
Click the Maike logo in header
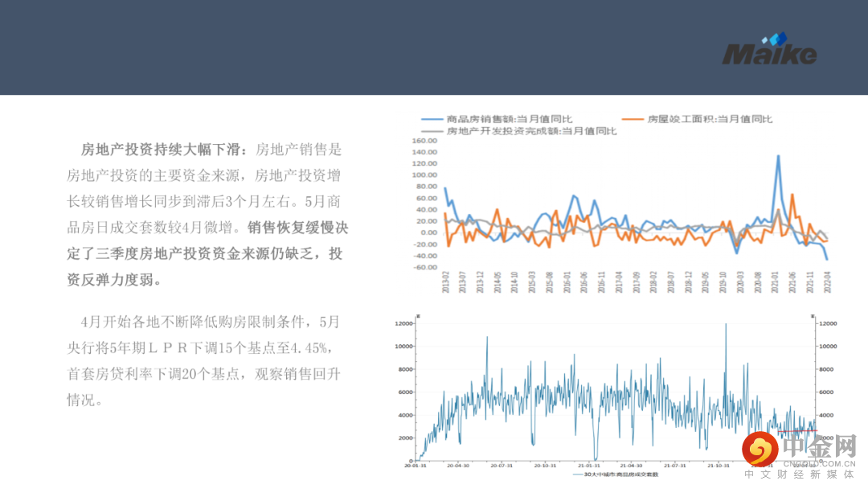(x=769, y=49)
